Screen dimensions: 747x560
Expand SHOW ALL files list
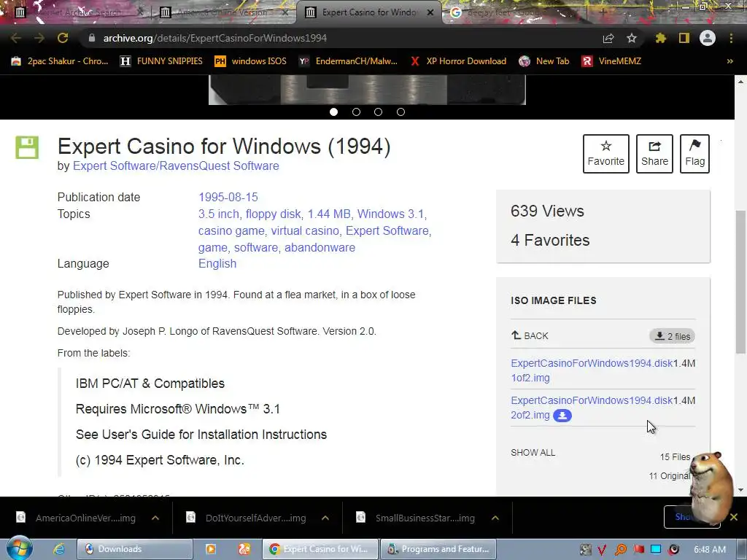click(533, 452)
